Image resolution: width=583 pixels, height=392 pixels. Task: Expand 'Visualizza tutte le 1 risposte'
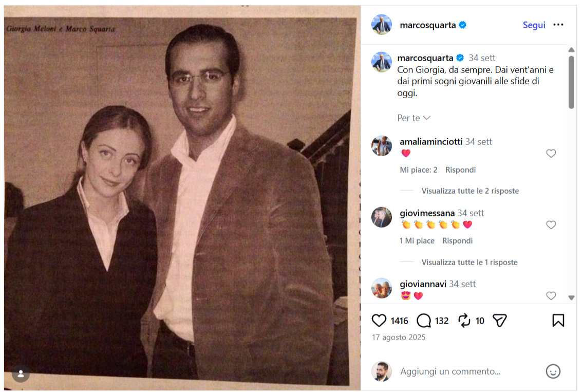[469, 263]
